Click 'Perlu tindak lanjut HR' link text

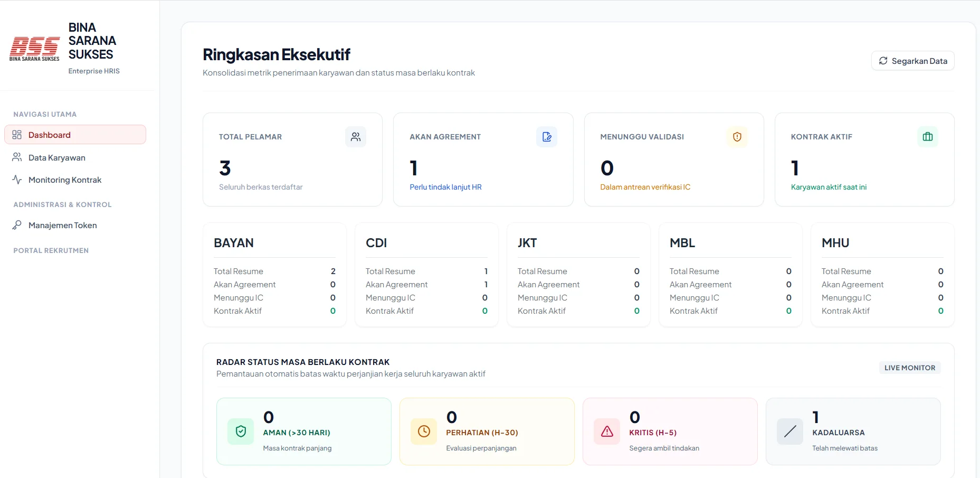[x=445, y=187]
